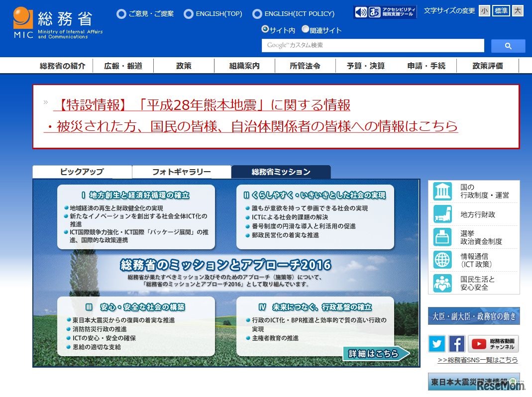Open the 地方行財政 sidebar icon
Screen dimensions: 532x397
click(x=443, y=214)
